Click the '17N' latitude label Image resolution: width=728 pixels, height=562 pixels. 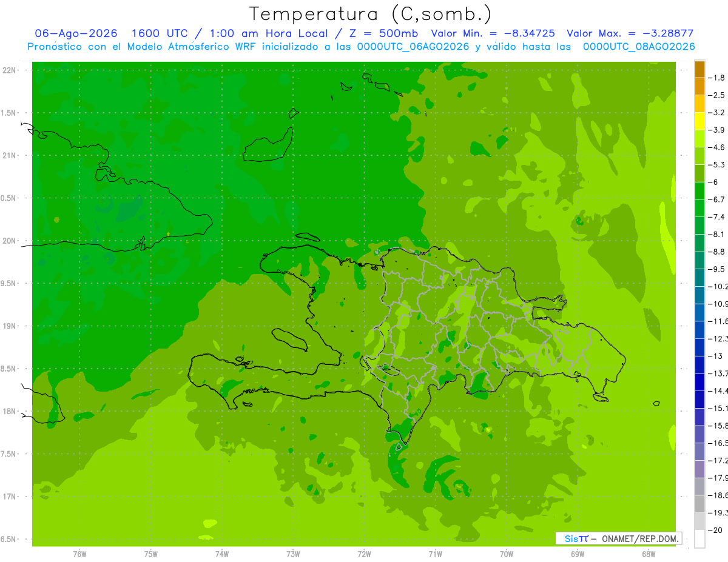10,497
